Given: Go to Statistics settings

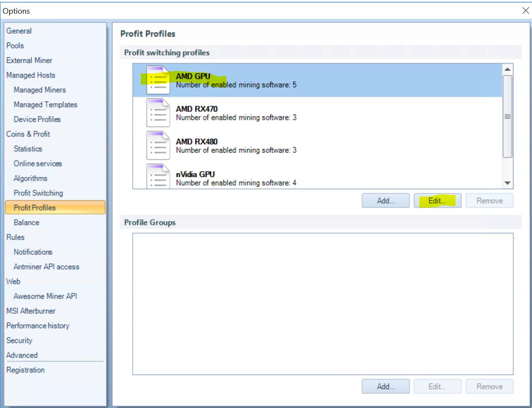Looking at the screenshot, I should point(28,149).
